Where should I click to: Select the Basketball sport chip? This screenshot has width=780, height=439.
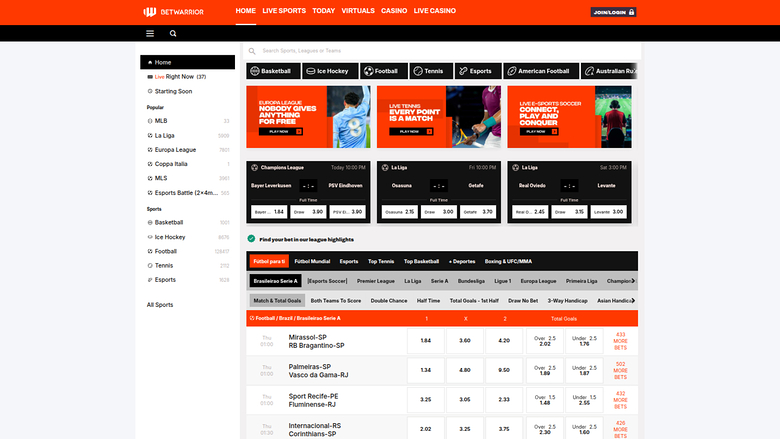point(273,71)
